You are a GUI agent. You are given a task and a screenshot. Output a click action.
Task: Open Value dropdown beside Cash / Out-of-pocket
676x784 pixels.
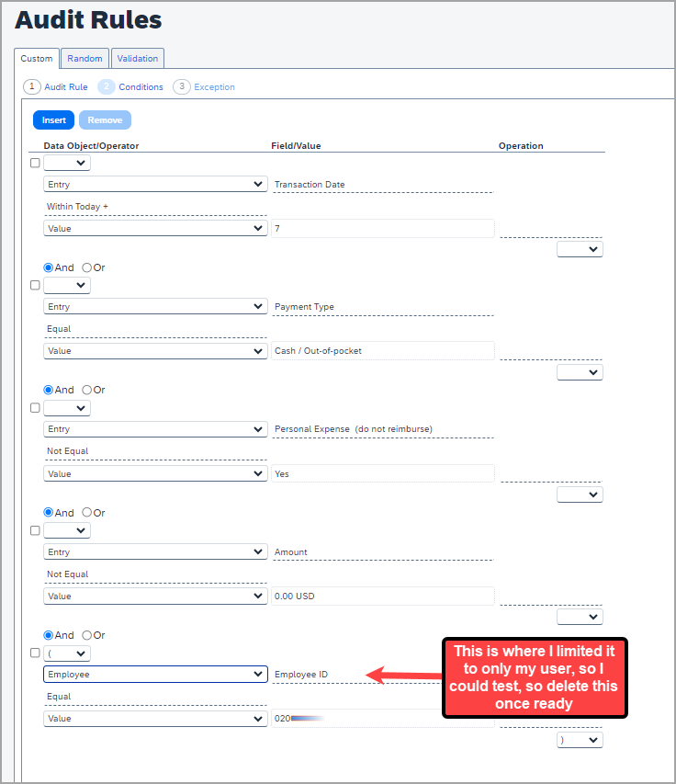tap(155, 351)
